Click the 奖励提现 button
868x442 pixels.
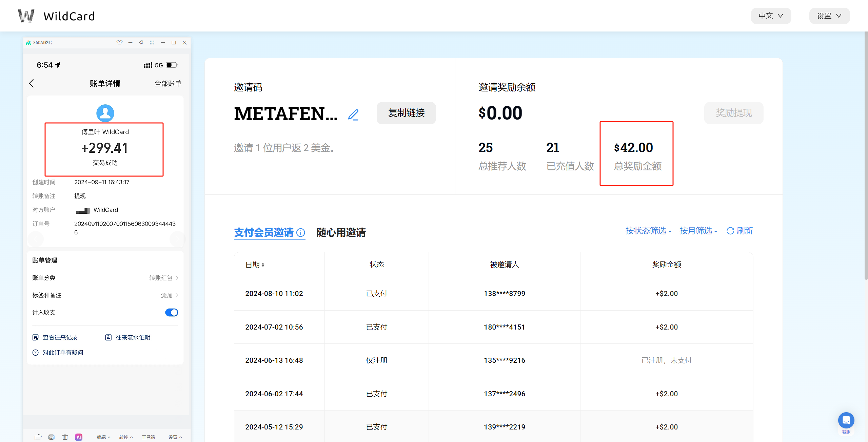tap(734, 113)
